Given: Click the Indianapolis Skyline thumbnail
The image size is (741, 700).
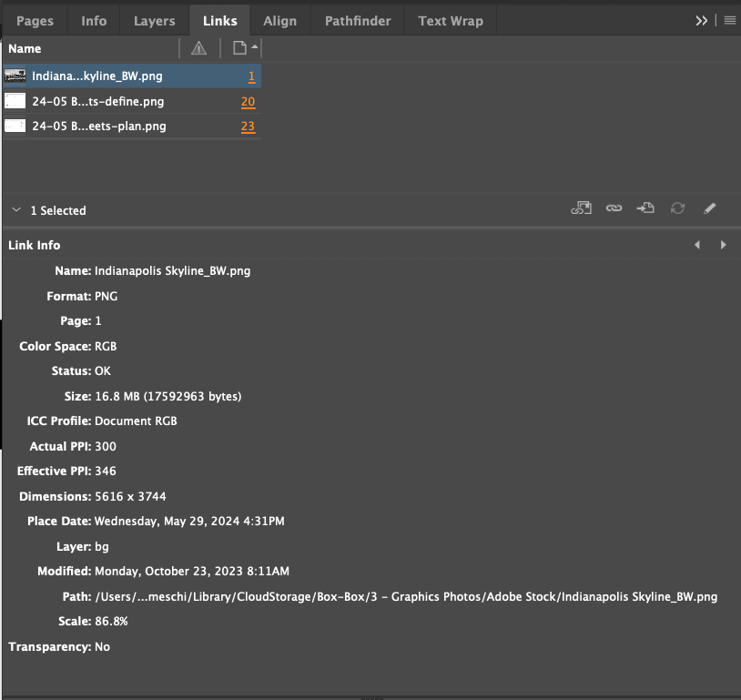Looking at the screenshot, I should [x=15, y=76].
